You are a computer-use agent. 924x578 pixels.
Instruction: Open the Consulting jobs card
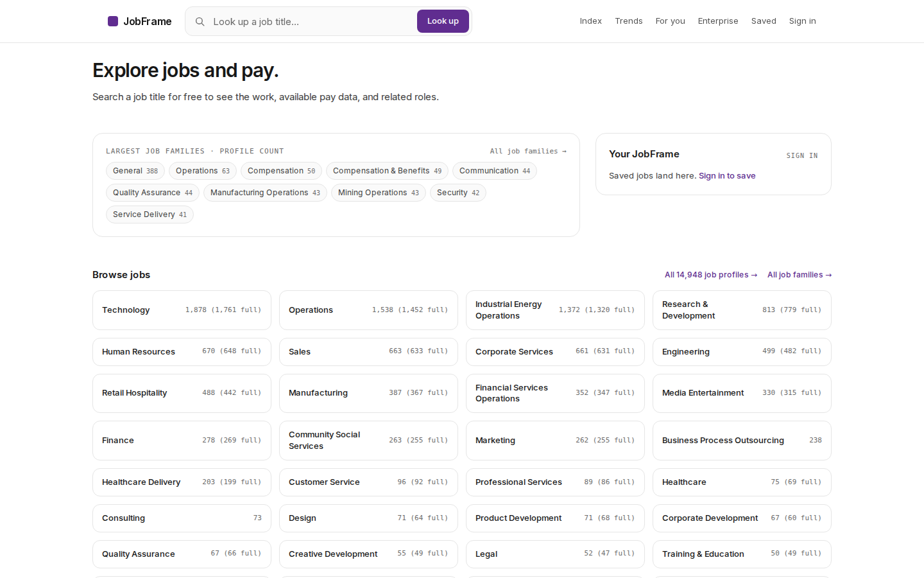click(182, 518)
